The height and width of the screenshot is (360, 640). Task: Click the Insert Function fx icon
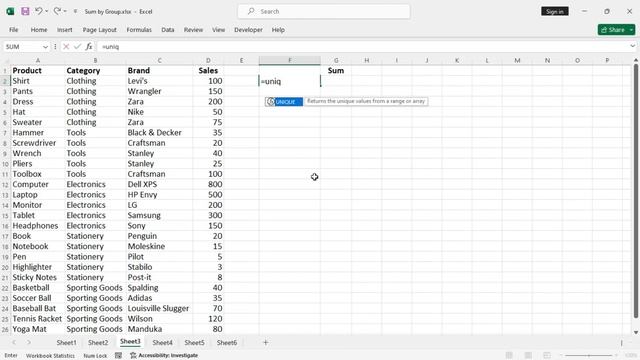click(x=89, y=47)
